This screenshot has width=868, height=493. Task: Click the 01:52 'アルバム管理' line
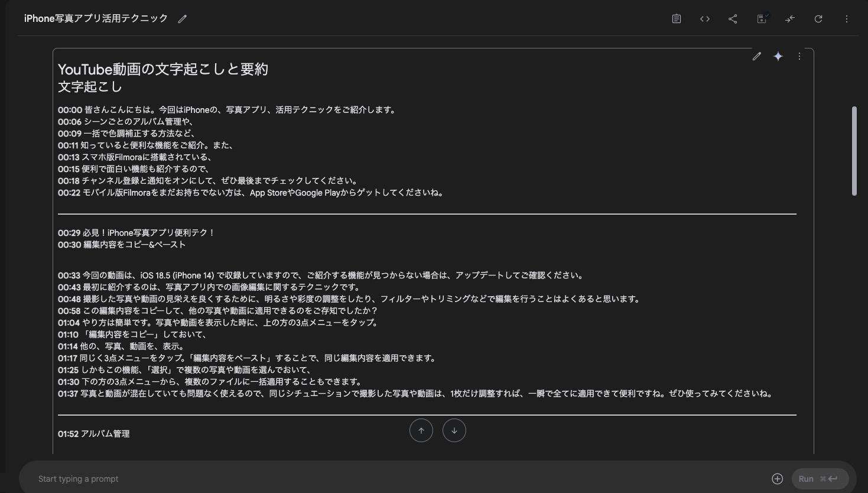click(x=93, y=434)
